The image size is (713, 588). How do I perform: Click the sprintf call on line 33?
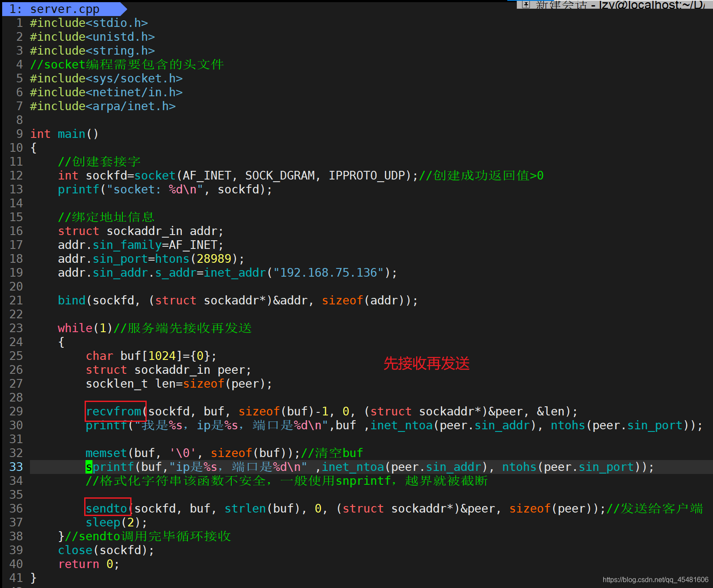pyautogui.click(x=370, y=467)
